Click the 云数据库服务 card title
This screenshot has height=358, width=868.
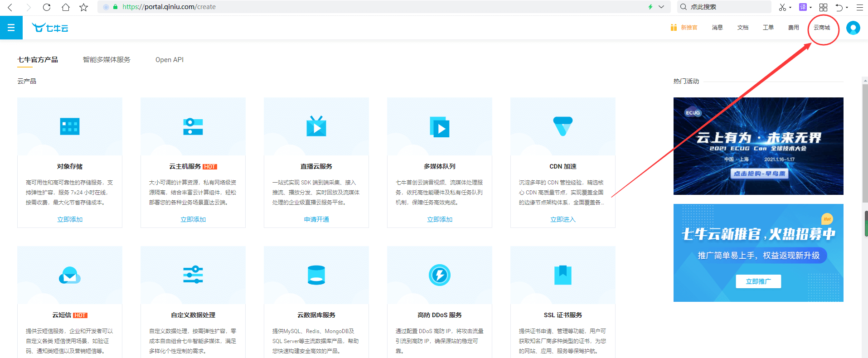tap(316, 315)
